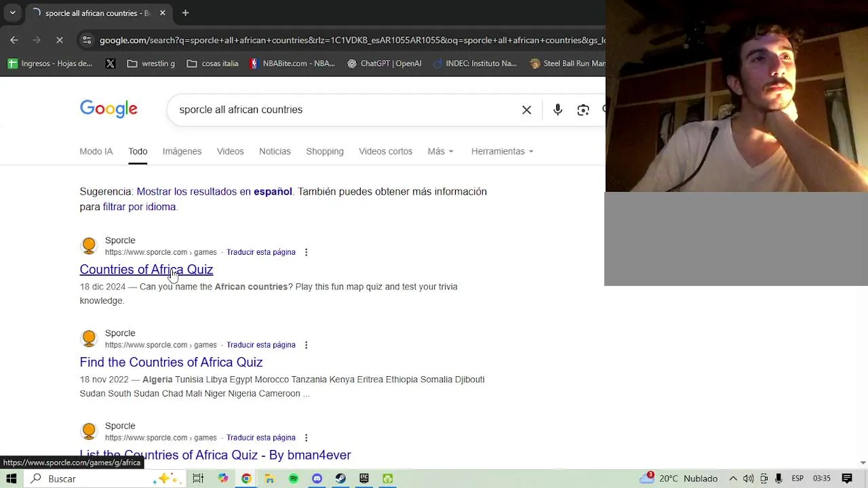Open the weather widget showing 20°C Nublado

[678, 479]
